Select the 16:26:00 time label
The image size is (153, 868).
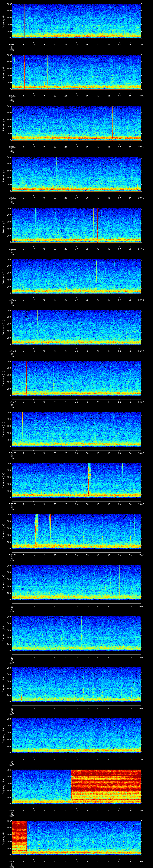click(12, 555)
